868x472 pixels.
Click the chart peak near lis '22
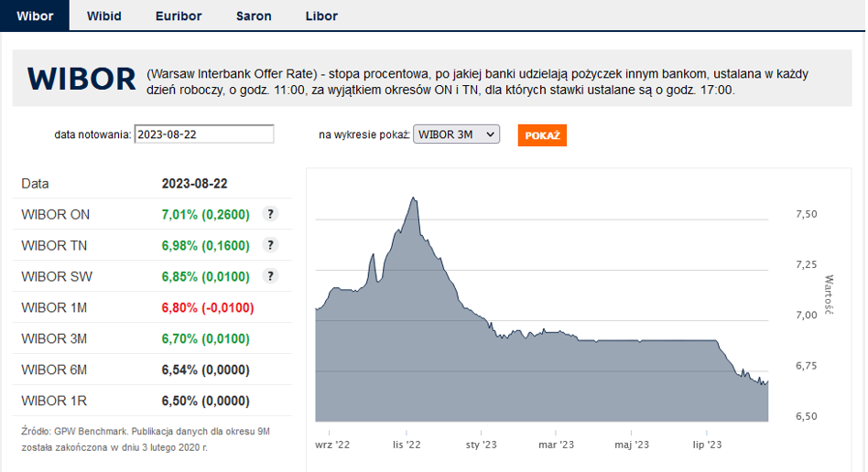pyautogui.click(x=415, y=198)
